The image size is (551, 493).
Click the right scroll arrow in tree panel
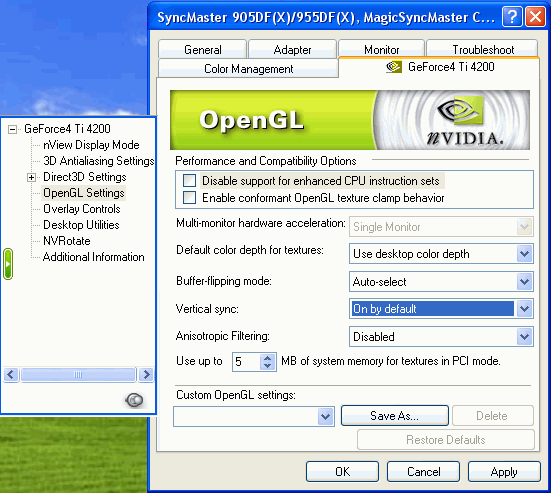pos(146,375)
